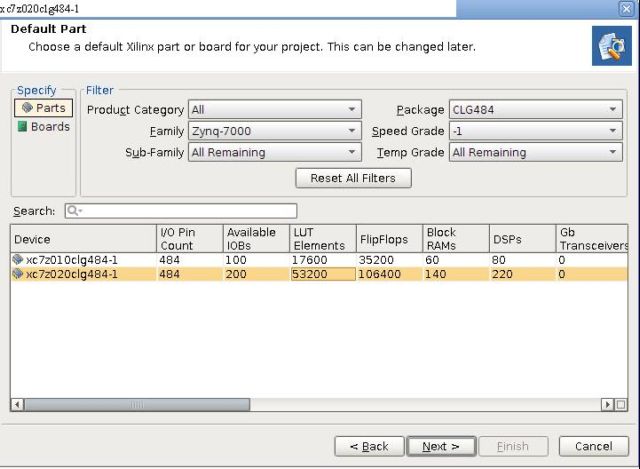Go back with the Back button
Viewport: 640px width, 469px height.
click(x=369, y=446)
